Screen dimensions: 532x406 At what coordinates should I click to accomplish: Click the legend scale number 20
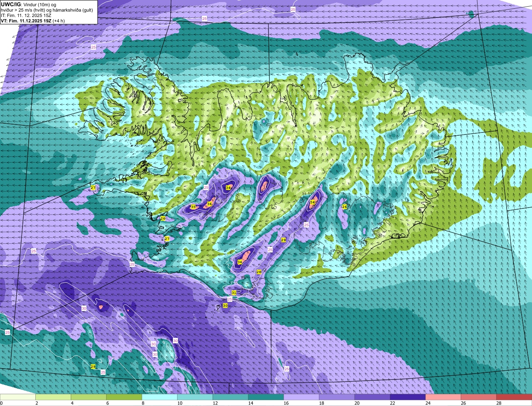coord(357,403)
